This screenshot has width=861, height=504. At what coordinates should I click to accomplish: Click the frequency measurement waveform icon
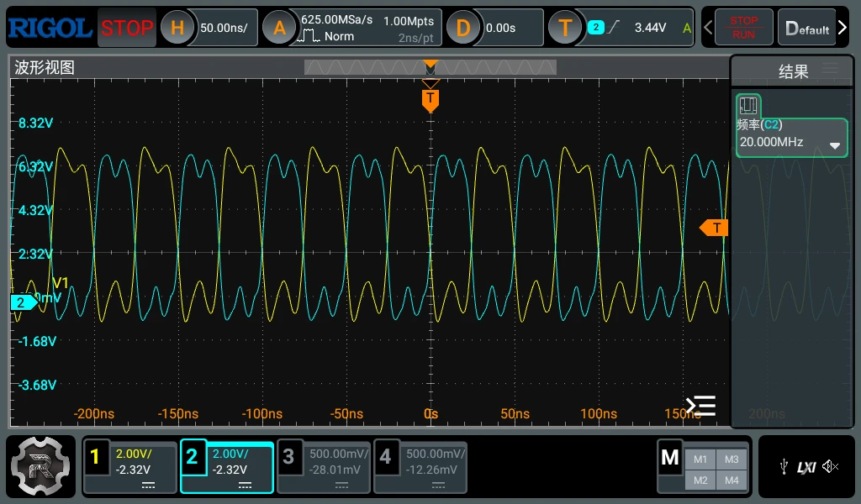747,105
